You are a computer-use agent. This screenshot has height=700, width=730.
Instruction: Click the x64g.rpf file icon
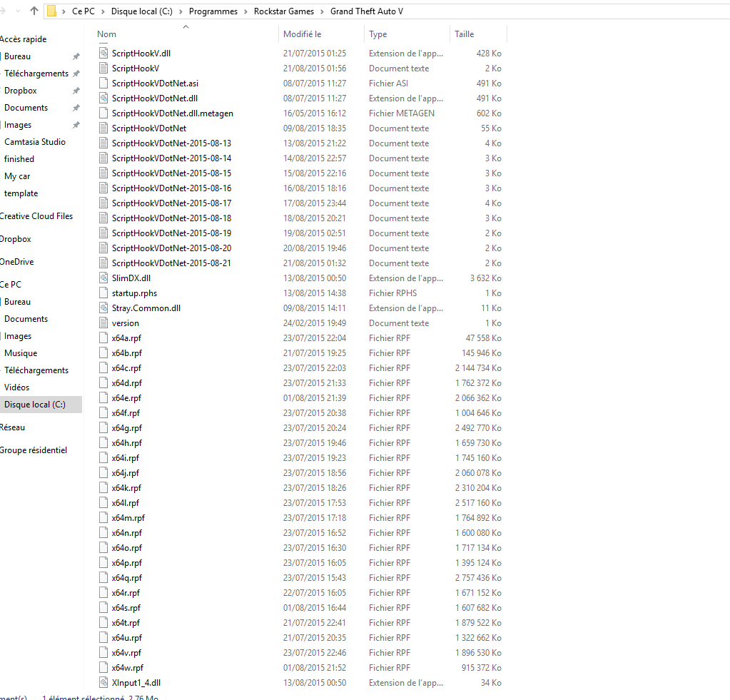click(103, 427)
